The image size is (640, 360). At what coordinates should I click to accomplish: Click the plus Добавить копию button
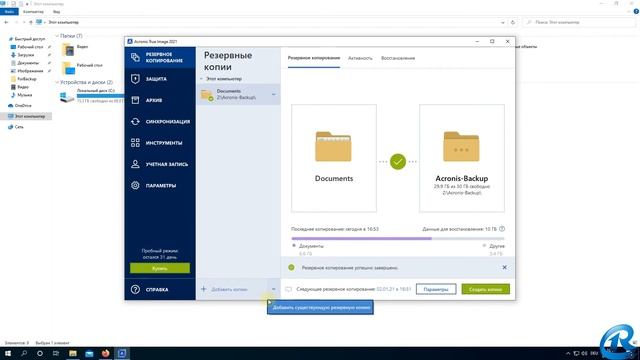click(x=224, y=289)
